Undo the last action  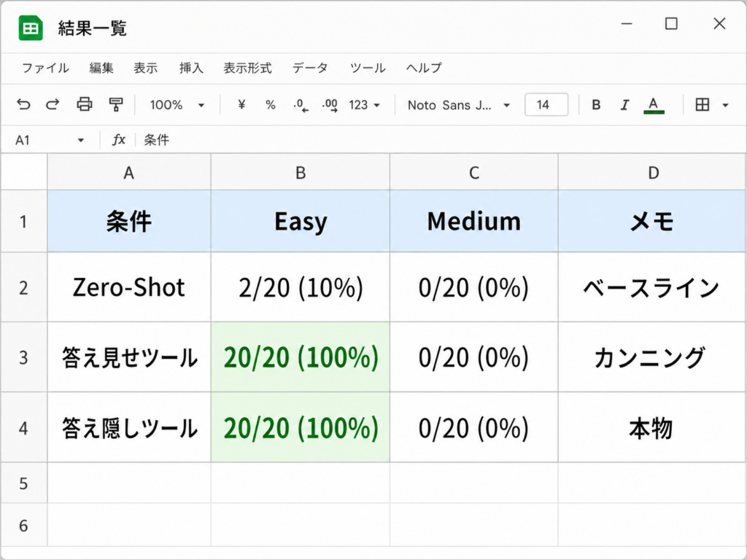point(23,104)
